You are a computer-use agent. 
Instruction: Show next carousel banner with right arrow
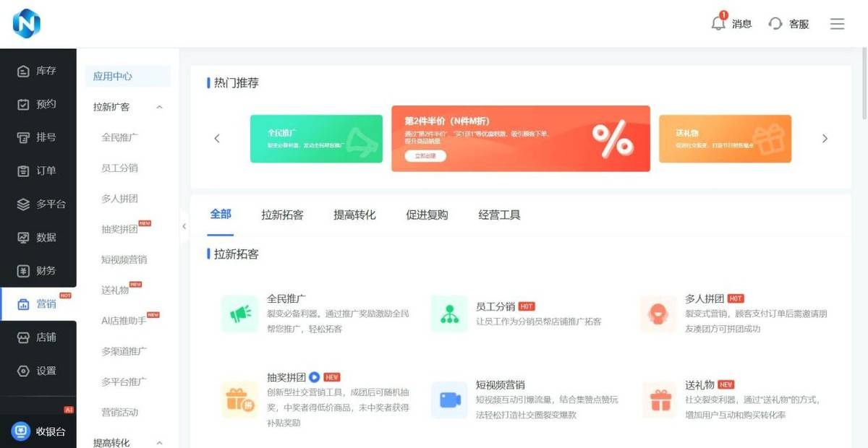pyautogui.click(x=825, y=139)
